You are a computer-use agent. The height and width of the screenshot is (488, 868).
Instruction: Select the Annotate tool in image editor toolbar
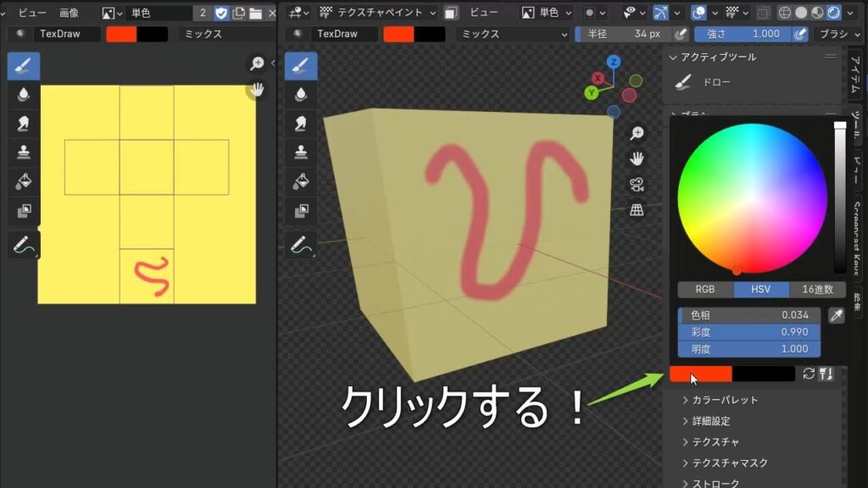click(x=23, y=244)
